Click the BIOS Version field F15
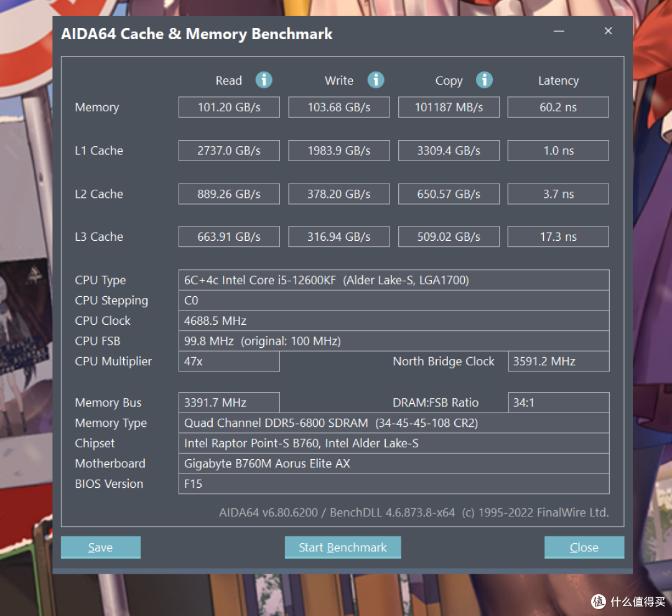The image size is (672, 616). point(394,483)
